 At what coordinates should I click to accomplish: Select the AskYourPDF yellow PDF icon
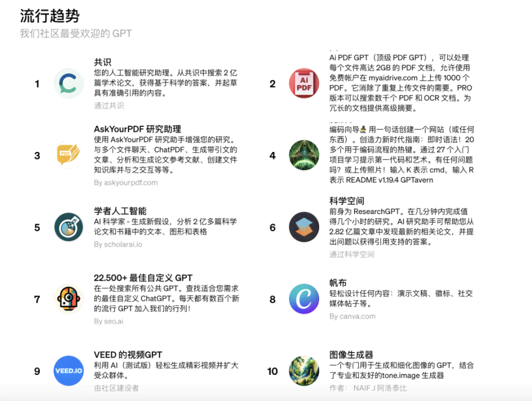[x=69, y=155]
